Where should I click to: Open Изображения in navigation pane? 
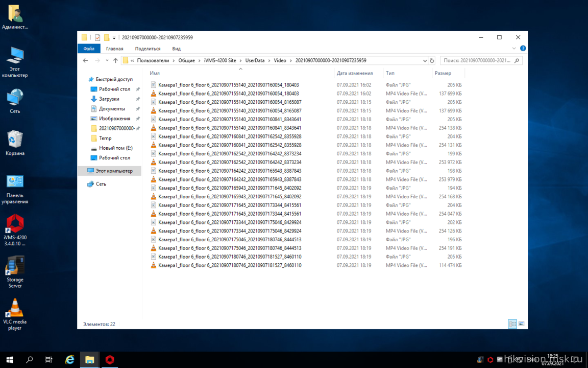[114, 119]
